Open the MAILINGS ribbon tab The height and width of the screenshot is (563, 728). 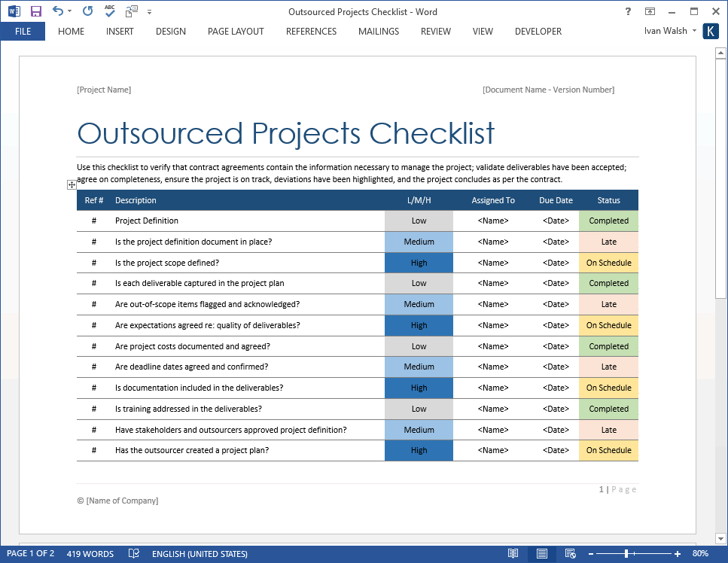click(378, 32)
